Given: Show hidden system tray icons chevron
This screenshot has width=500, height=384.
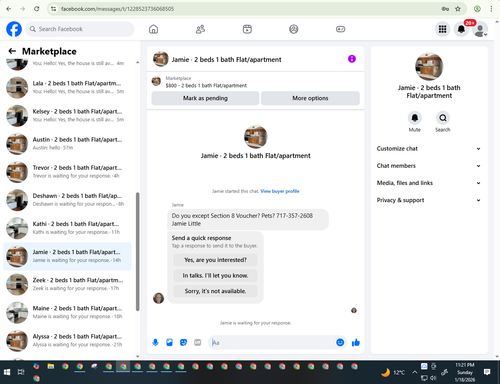Looking at the screenshot, I should click(x=414, y=372).
